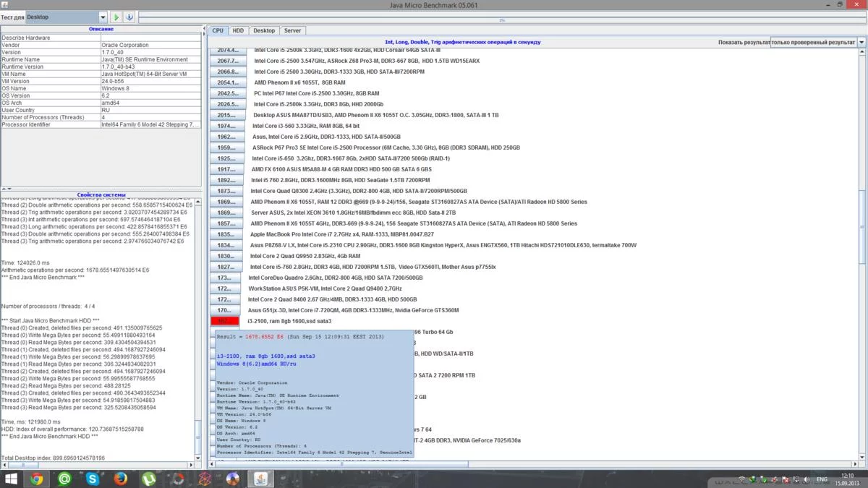This screenshot has height=488, width=868.
Task: Open Windows Start button
Action: point(12,479)
